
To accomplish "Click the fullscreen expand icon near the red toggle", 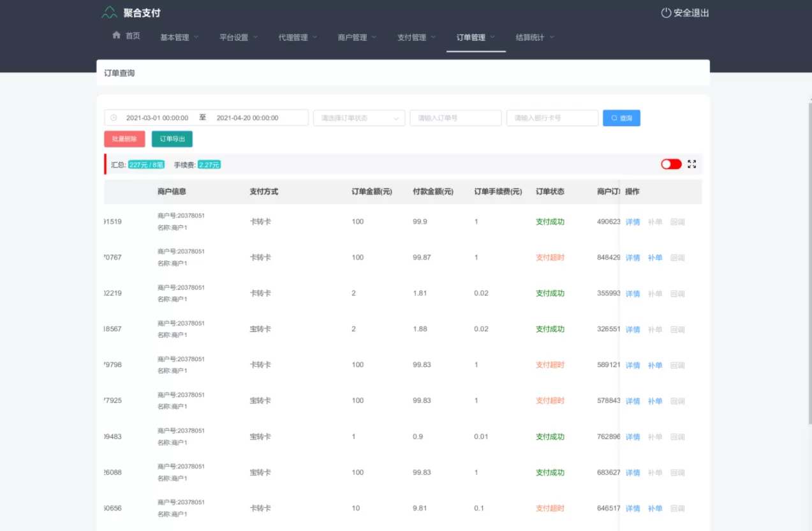I will (x=692, y=164).
